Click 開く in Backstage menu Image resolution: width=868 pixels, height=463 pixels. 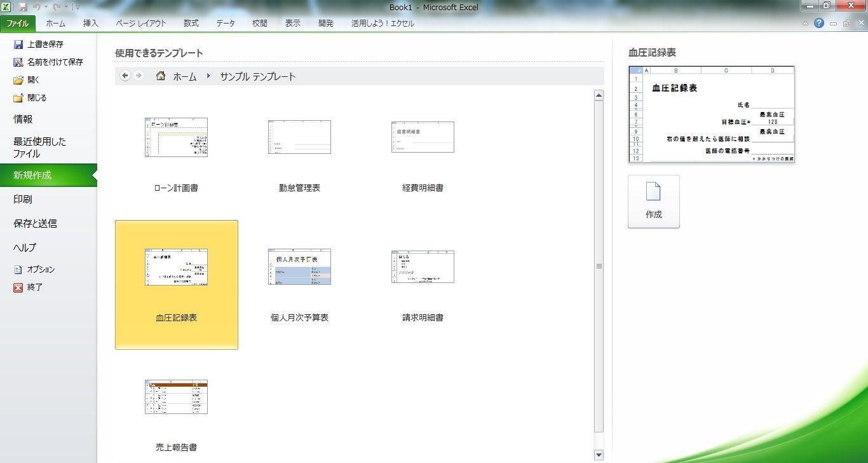point(27,80)
